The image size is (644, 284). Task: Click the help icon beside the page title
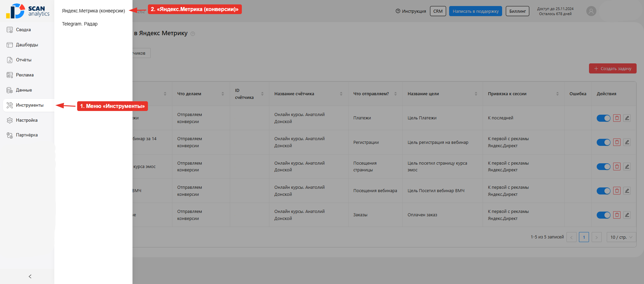pyautogui.click(x=193, y=34)
